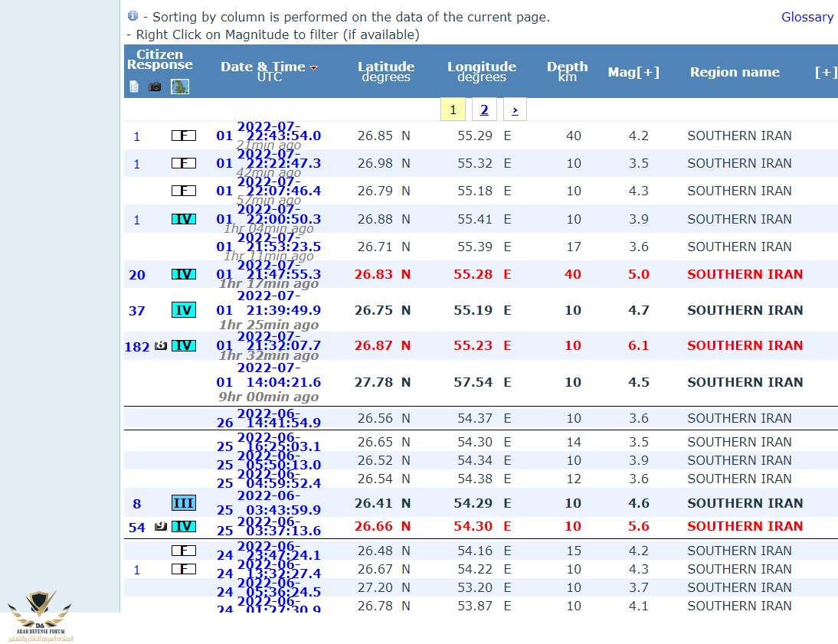Click depth value 17

tap(574, 247)
